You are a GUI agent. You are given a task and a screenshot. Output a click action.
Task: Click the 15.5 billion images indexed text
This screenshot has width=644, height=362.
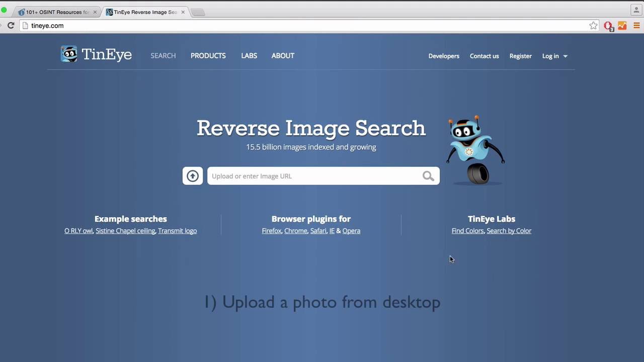tap(311, 147)
